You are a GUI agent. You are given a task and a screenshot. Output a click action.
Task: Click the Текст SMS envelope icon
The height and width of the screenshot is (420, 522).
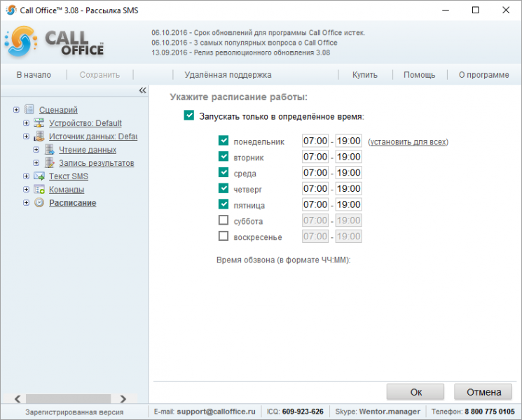(39, 176)
